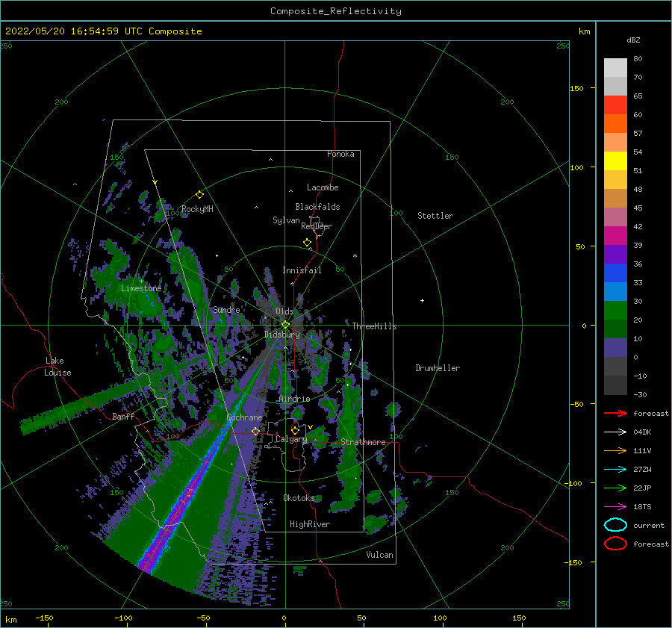This screenshot has height=628, width=672.
Task: Click the -150 tick on bottom axis
Action: coord(44,618)
